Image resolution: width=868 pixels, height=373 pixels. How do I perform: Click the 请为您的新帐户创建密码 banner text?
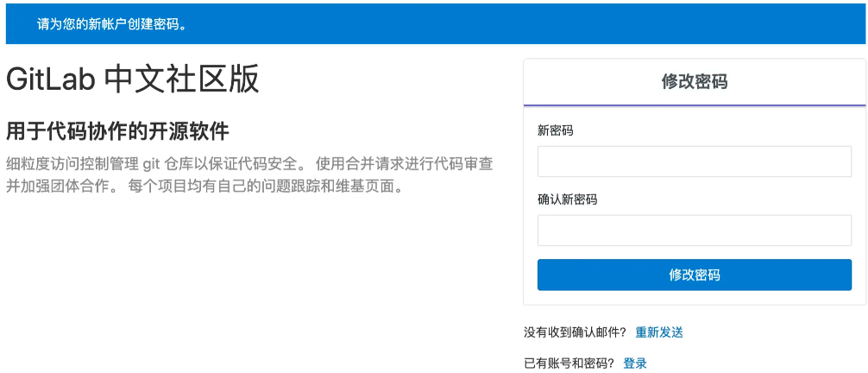point(111,25)
